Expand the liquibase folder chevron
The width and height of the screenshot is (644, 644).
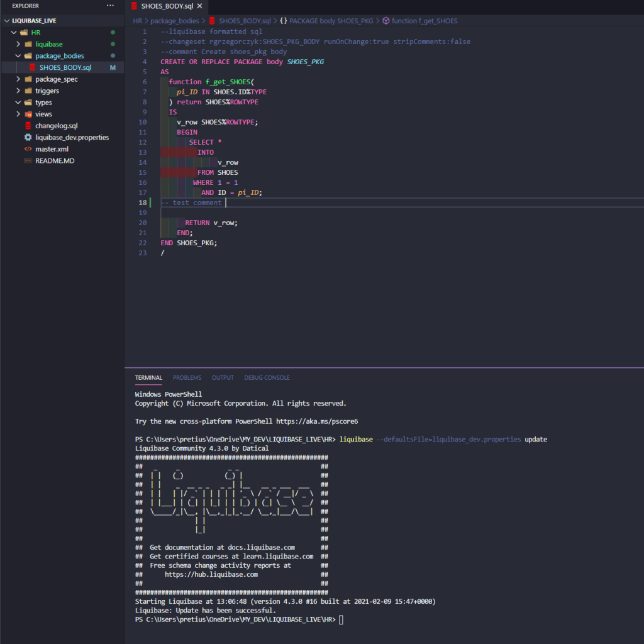click(18, 44)
